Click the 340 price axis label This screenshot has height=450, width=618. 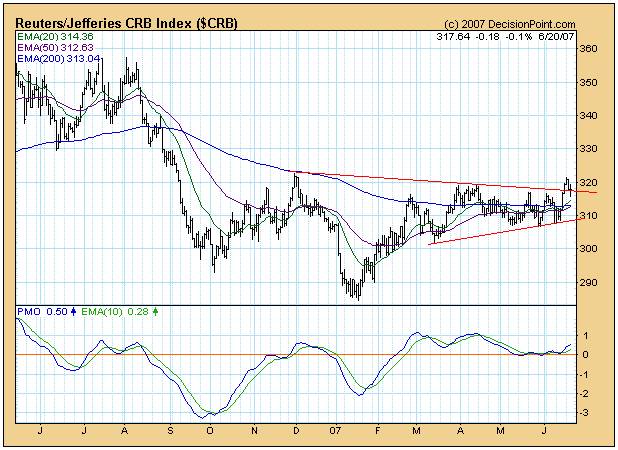(588, 116)
